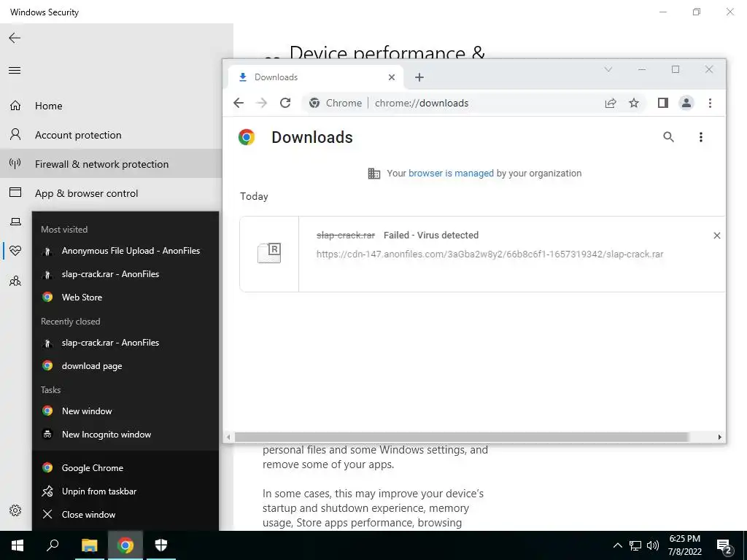
Task: Click scrollbar right arrow in Chrome
Action: click(719, 437)
